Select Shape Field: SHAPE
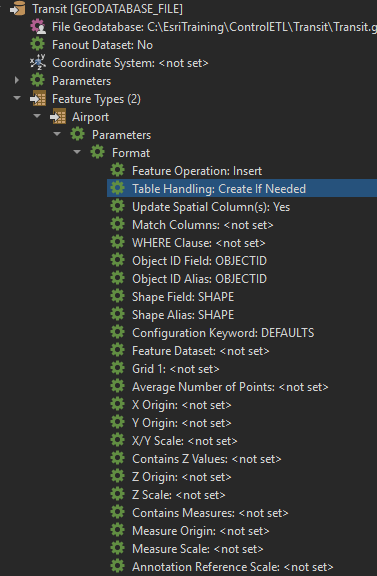The width and height of the screenshot is (377, 576). tap(183, 297)
